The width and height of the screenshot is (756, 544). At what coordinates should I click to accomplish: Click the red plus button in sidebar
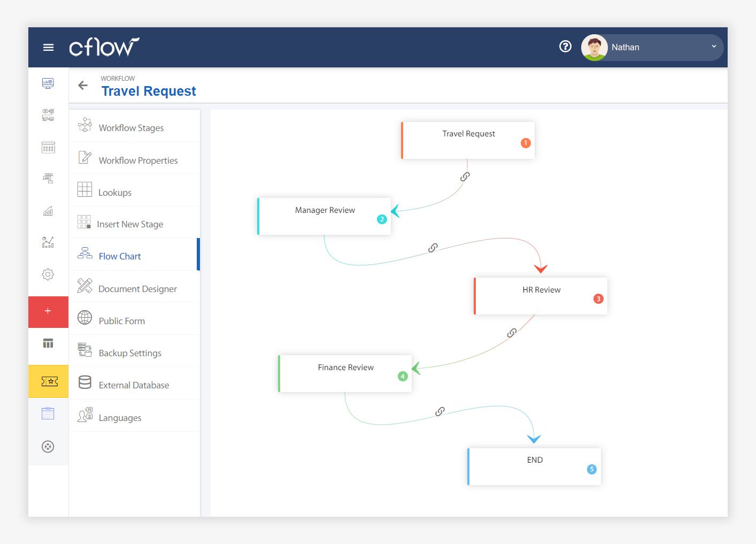click(48, 311)
